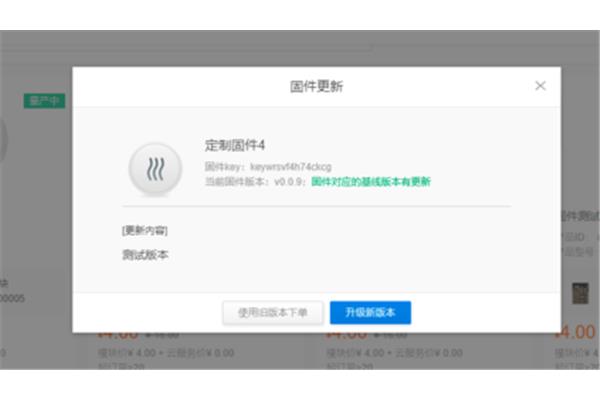Click the firmware heat-wave round icon
Screen dimensions: 600x400
[x=155, y=168]
